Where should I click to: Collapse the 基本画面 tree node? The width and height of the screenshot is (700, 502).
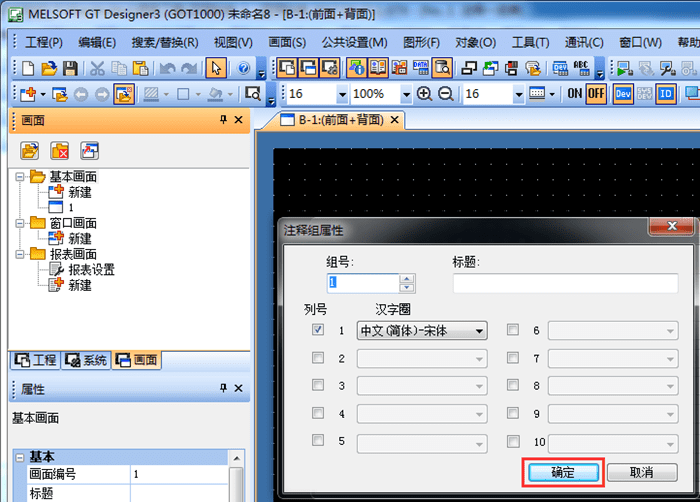coord(19,177)
